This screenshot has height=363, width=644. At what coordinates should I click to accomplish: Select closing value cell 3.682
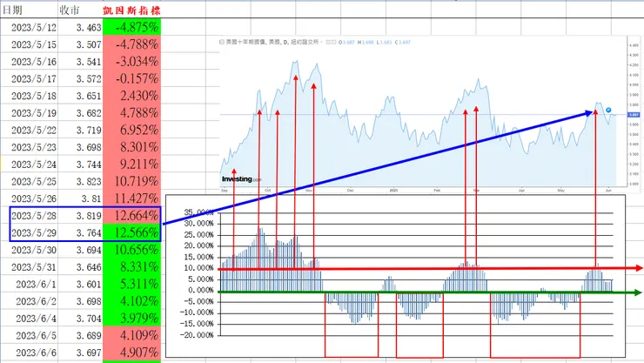point(80,113)
